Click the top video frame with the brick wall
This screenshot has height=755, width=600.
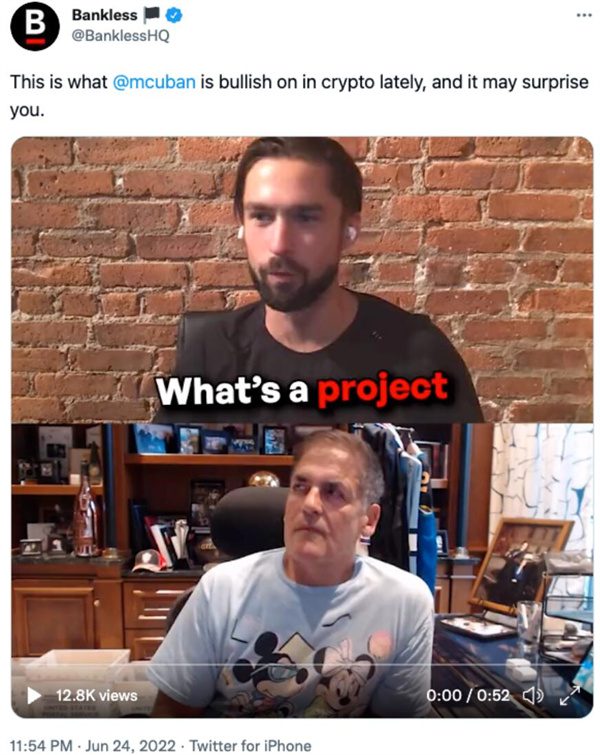302,280
